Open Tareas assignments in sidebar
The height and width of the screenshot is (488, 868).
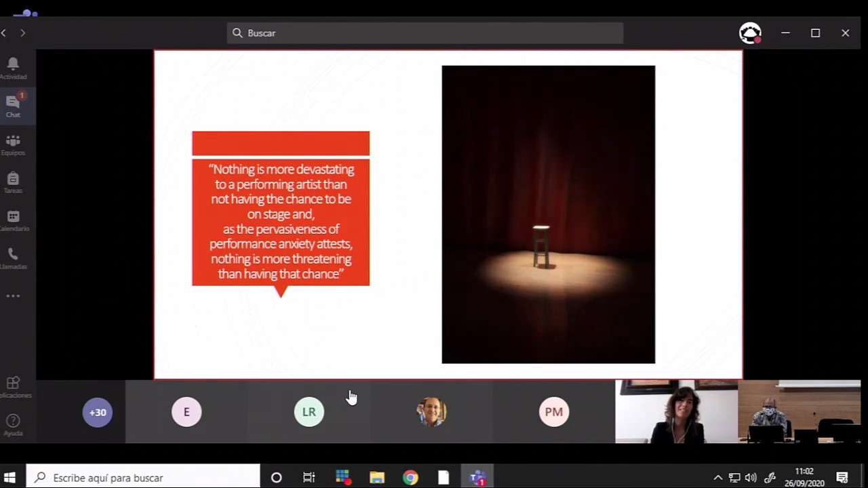13,182
